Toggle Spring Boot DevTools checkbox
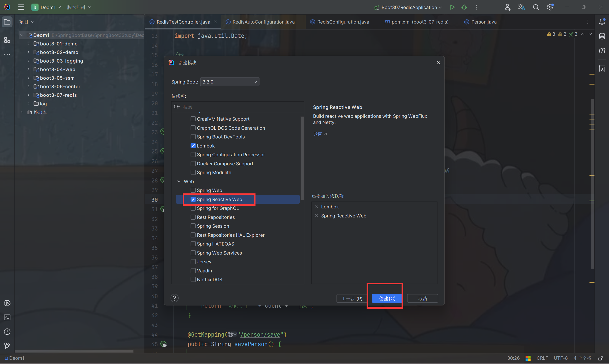 pyautogui.click(x=193, y=137)
